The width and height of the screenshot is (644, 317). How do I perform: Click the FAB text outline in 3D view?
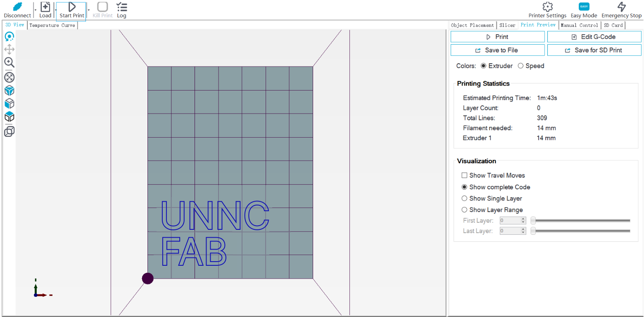[194, 252]
